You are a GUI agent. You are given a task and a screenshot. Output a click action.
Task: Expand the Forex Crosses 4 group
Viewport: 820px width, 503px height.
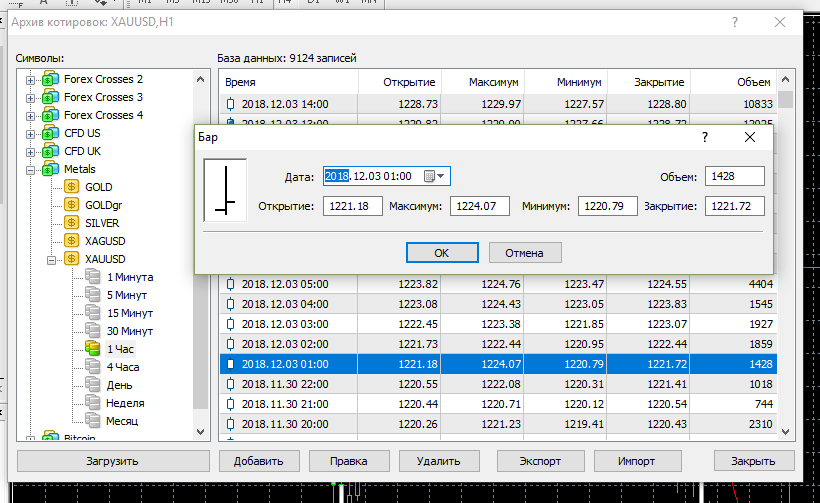(x=31, y=115)
